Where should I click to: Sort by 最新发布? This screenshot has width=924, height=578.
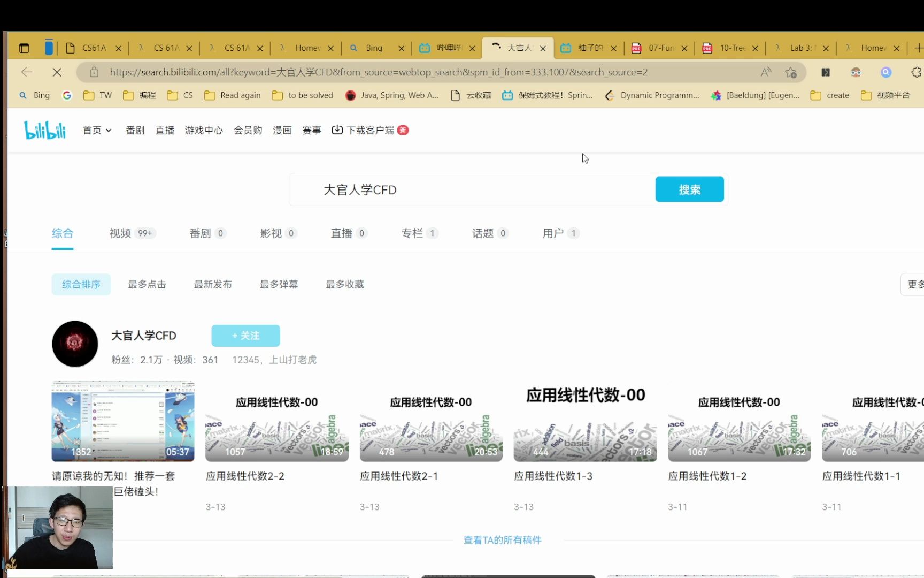[x=213, y=284]
